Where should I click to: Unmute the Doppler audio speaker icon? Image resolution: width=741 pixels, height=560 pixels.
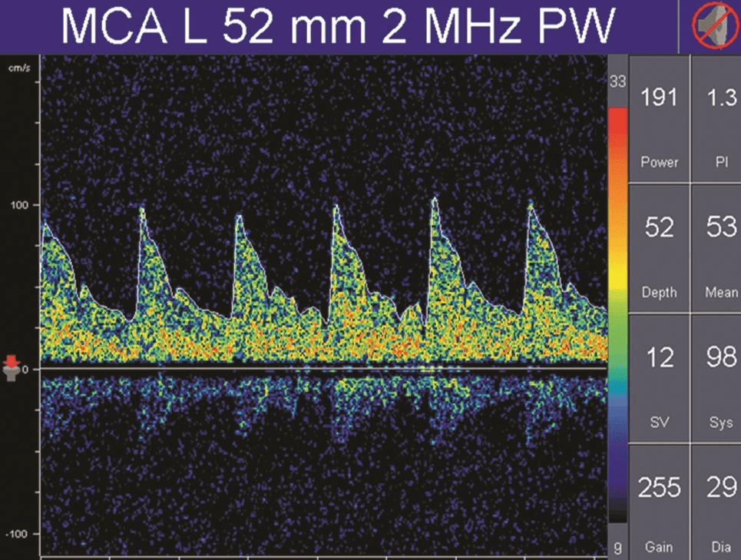click(711, 27)
